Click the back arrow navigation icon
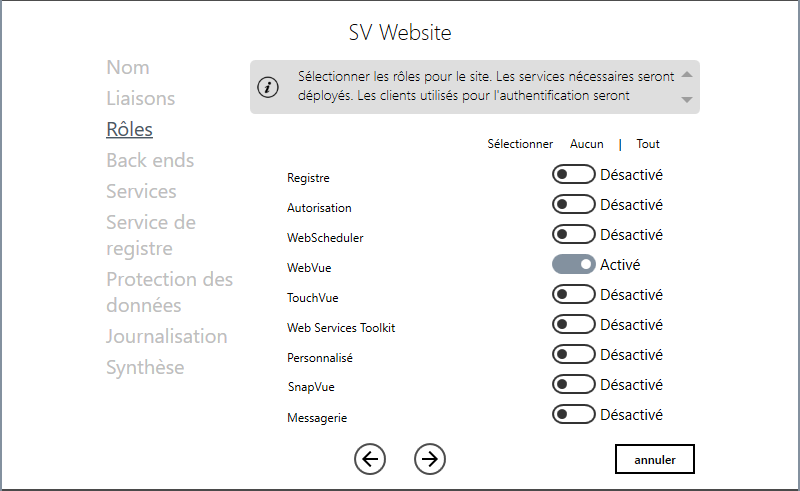 tap(370, 459)
